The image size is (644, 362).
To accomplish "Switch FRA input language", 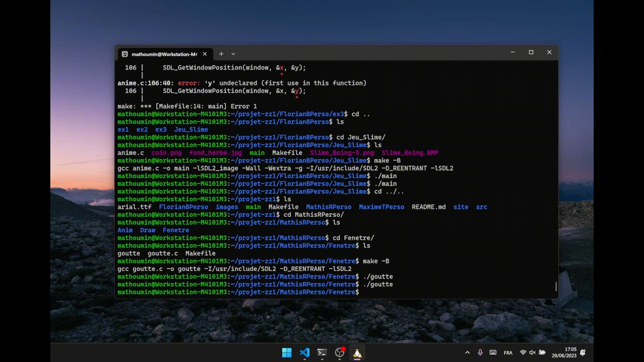I will coord(508,353).
